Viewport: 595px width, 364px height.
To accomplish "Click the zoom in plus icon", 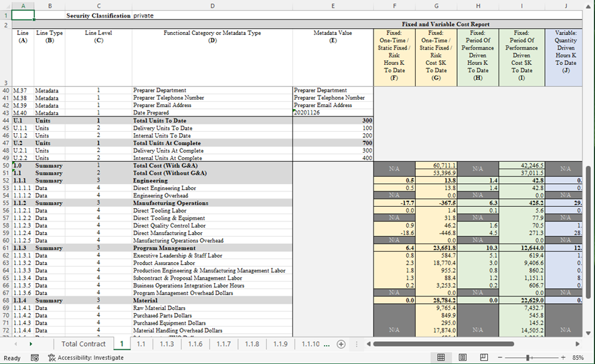I will click(x=563, y=357).
